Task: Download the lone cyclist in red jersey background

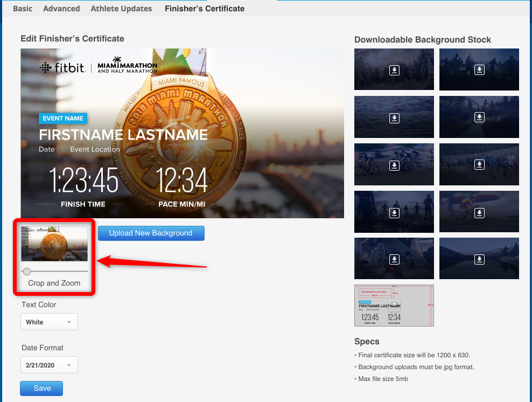Action: pos(479,213)
